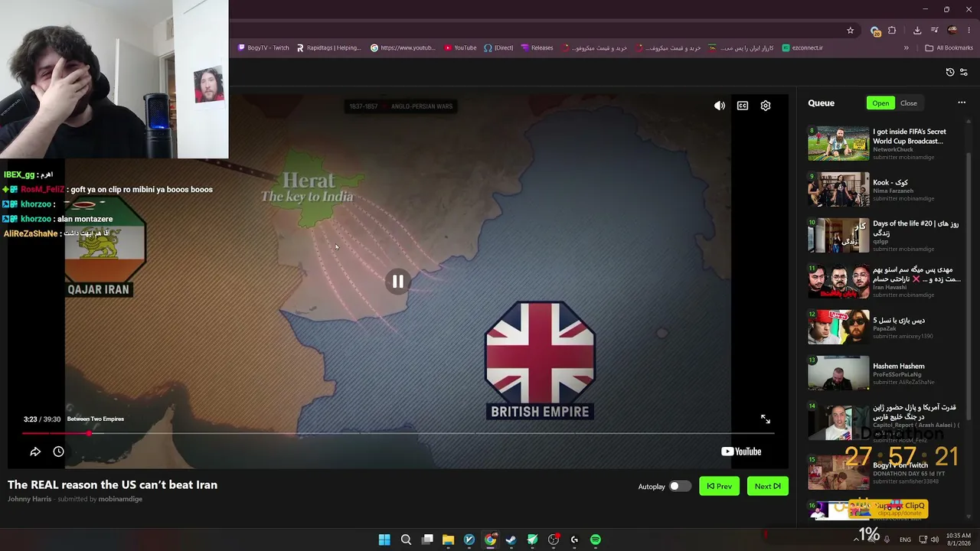Mute the video player volume icon
980x551 pixels.
tap(720, 106)
